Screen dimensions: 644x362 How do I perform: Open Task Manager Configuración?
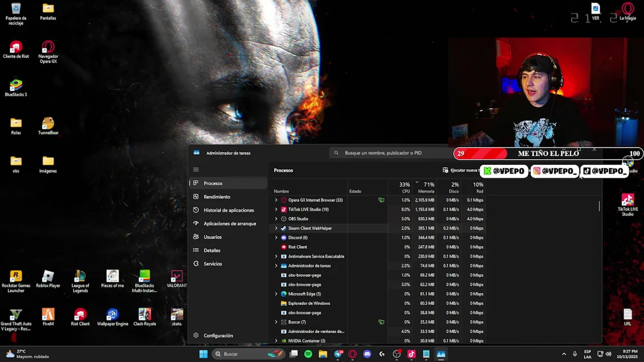(229, 336)
